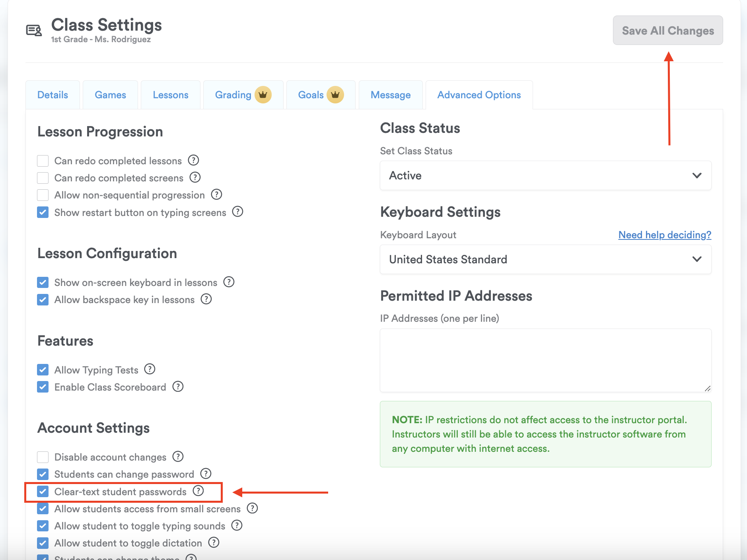Show help for Enable Class Scoreboard

click(x=178, y=386)
